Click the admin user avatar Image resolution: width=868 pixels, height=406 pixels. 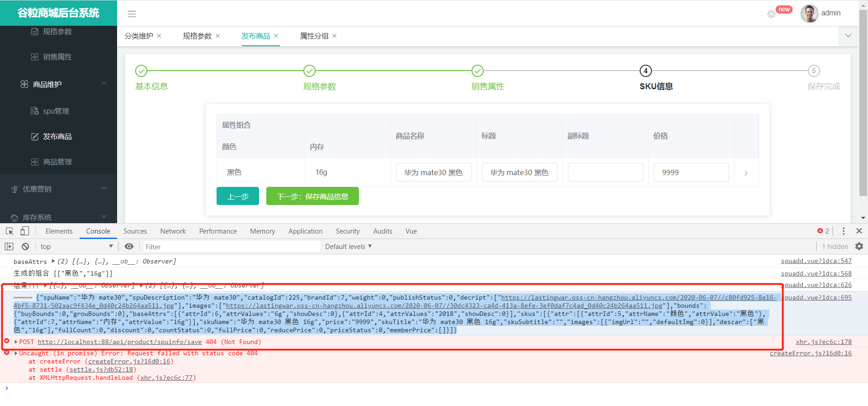point(809,13)
